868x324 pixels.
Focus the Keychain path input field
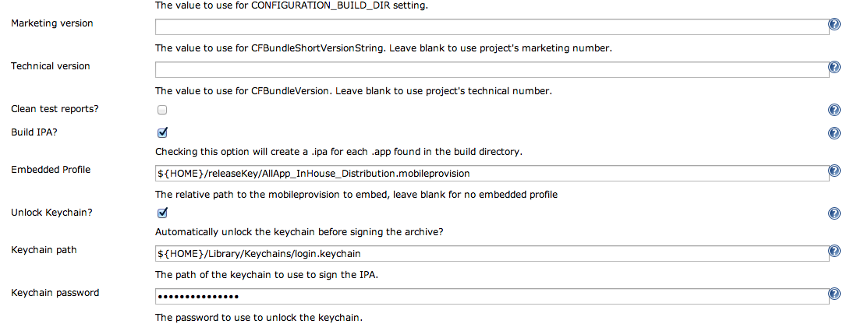(491, 253)
